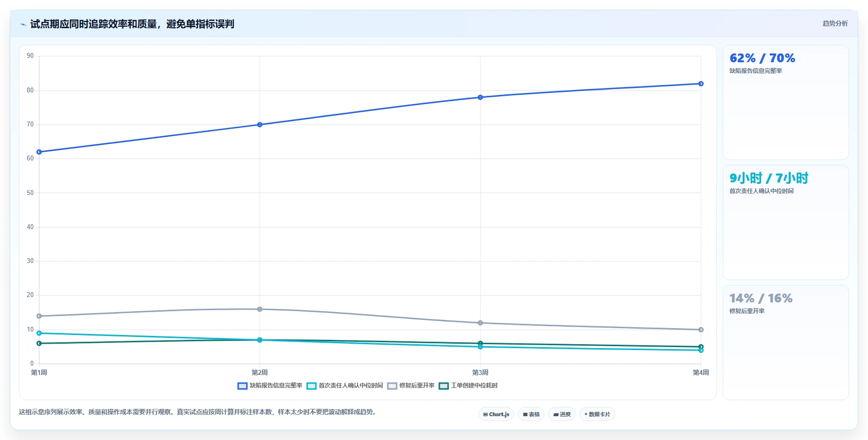Toggle the 修复后重开率 legend swatch
Screen dimensions: 868x440
(x=392, y=386)
